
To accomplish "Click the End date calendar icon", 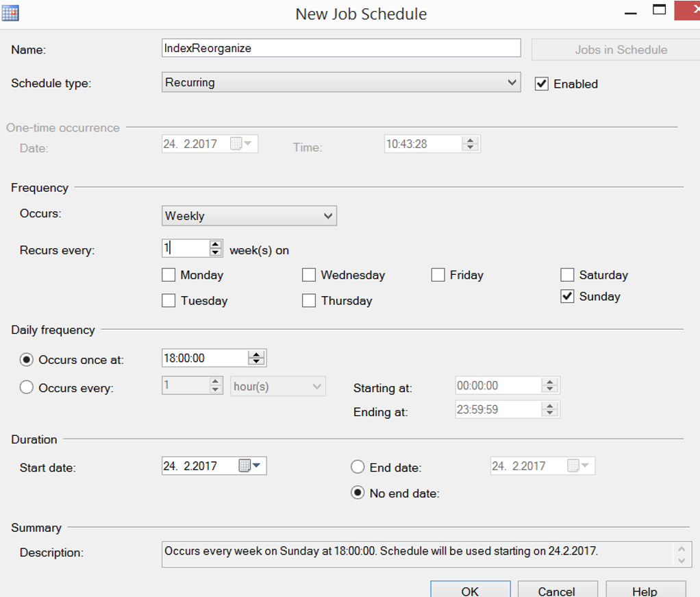I will pos(573,465).
